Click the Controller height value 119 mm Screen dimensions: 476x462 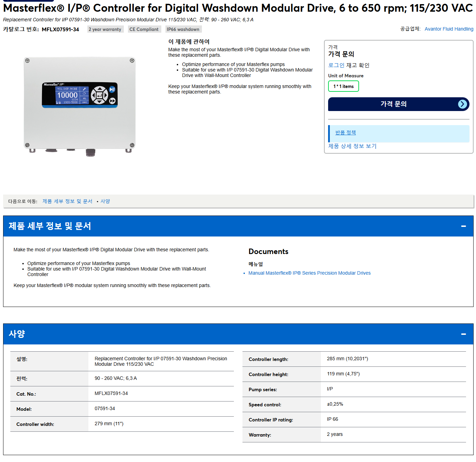coord(343,374)
